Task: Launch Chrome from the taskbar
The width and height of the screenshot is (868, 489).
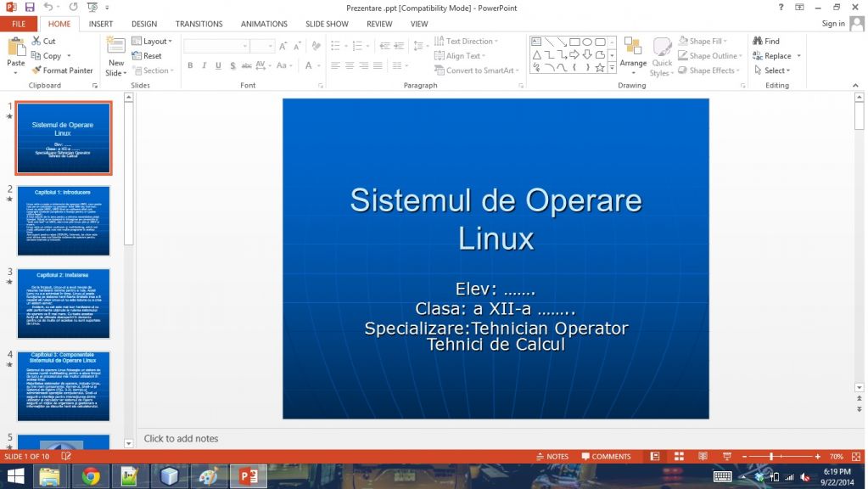Action: 91,476
